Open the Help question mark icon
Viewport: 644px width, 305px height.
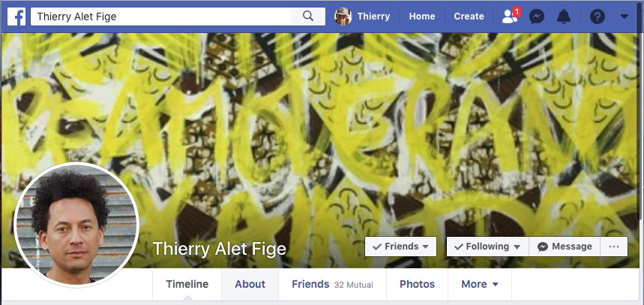tap(598, 16)
